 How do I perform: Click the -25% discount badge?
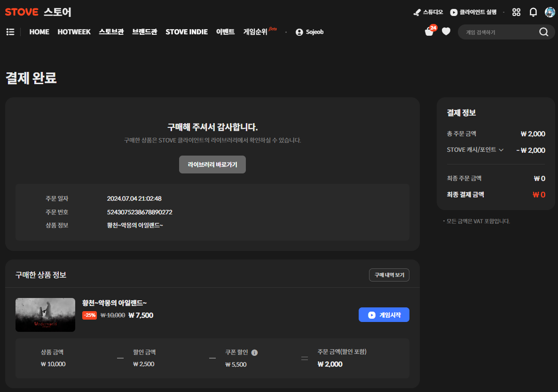click(90, 315)
